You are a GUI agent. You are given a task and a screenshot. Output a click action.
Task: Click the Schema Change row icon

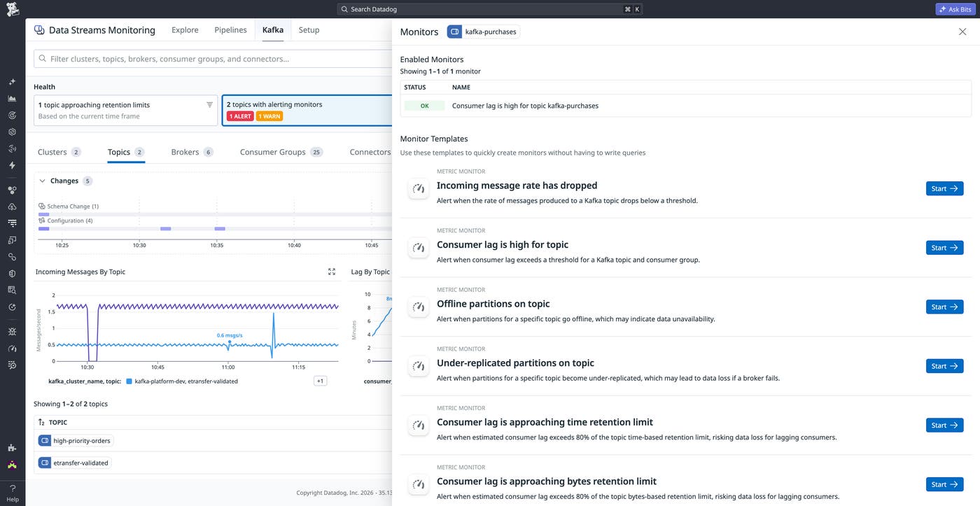[42, 206]
